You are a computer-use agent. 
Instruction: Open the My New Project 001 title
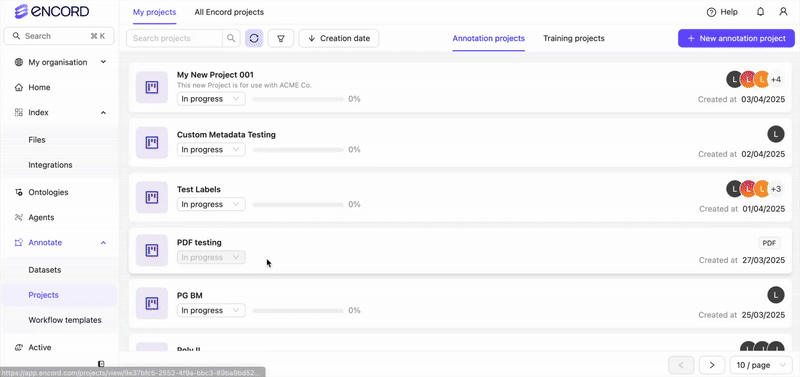click(215, 74)
